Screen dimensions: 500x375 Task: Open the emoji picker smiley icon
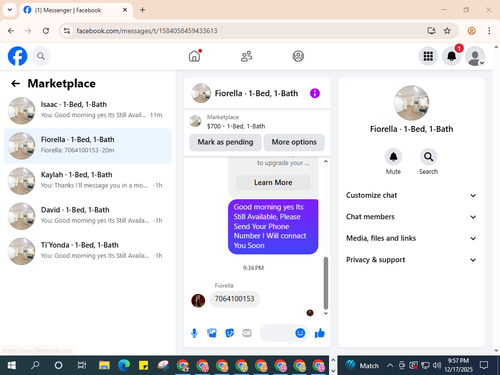tap(300, 333)
